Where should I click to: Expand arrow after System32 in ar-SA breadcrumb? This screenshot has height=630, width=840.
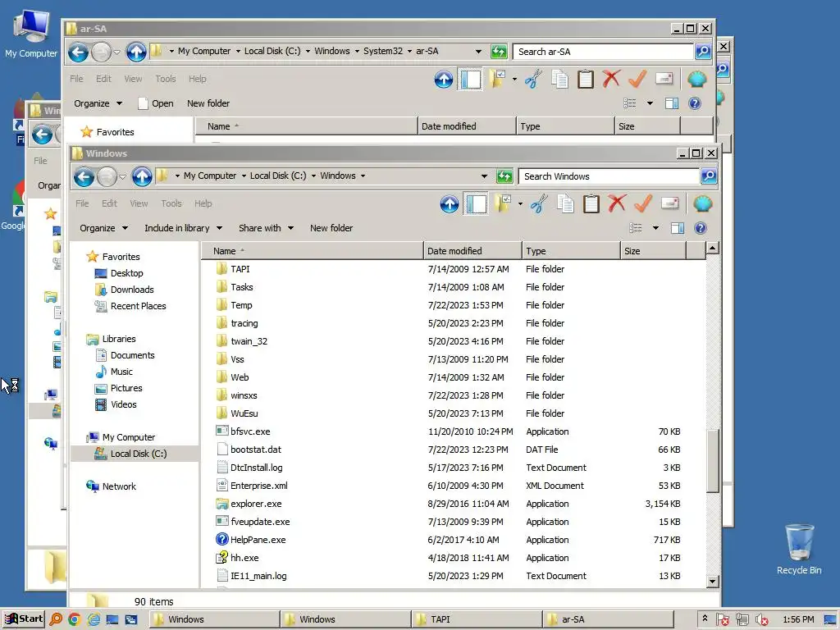point(410,52)
